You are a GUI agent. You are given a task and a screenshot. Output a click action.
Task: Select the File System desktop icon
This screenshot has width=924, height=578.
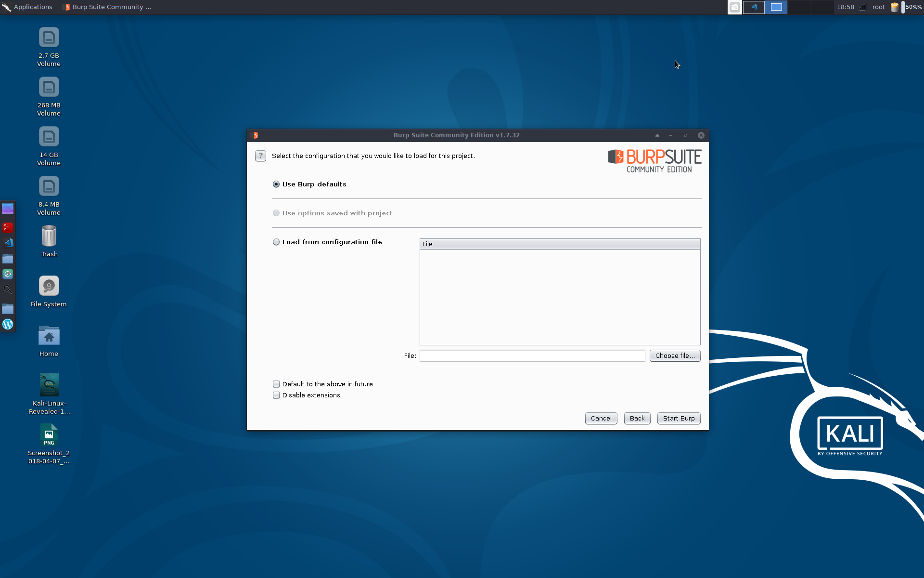click(49, 291)
